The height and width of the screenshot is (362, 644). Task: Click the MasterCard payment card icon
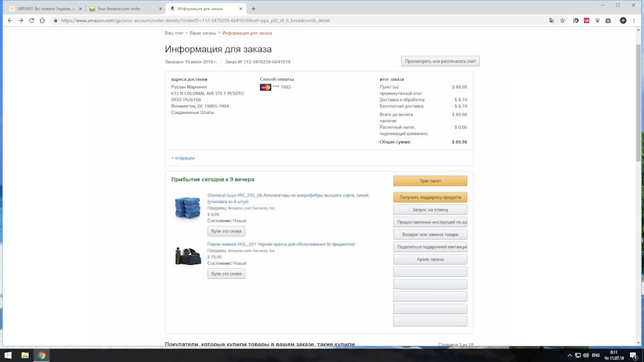(266, 87)
